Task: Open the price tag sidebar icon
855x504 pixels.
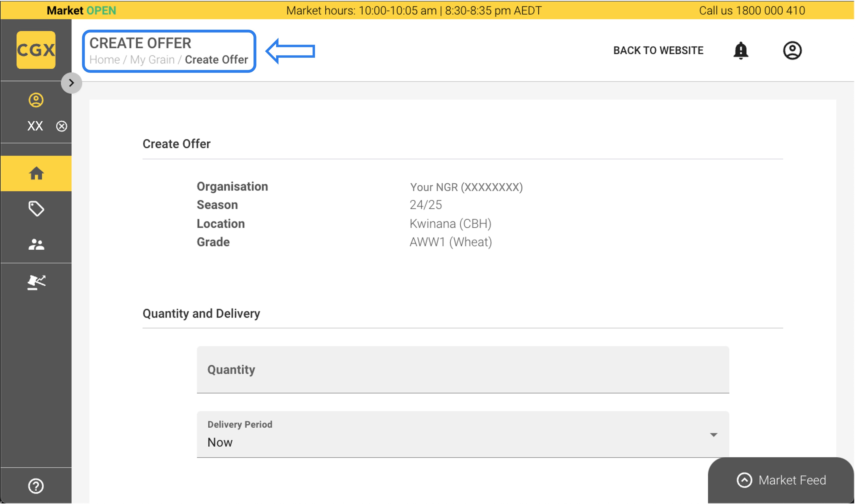Action: coord(36,208)
